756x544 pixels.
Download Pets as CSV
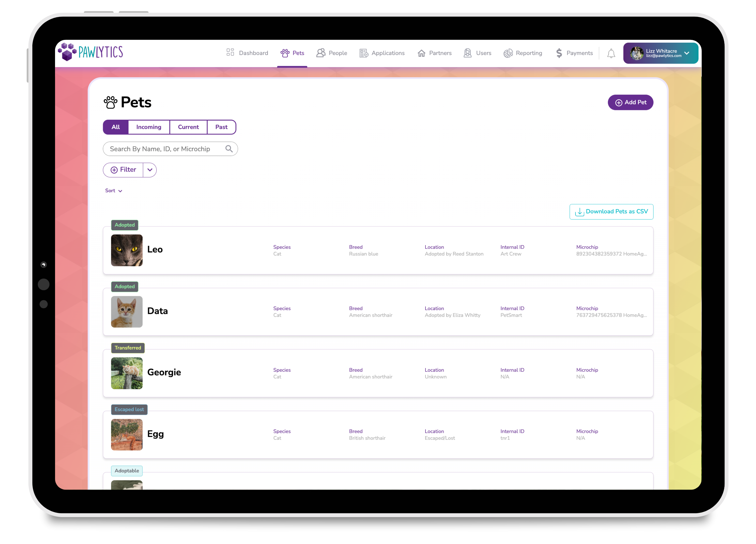click(x=611, y=212)
